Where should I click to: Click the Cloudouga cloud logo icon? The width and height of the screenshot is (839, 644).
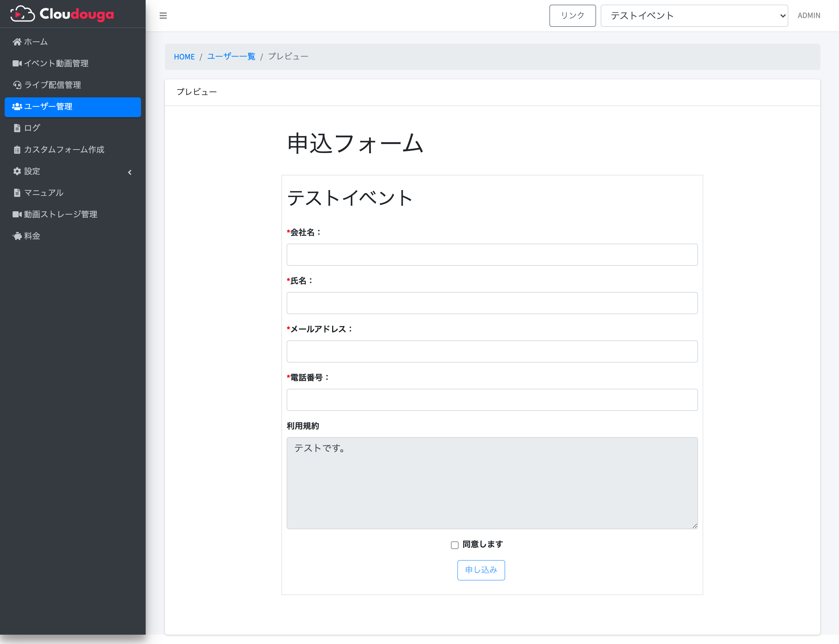point(23,14)
